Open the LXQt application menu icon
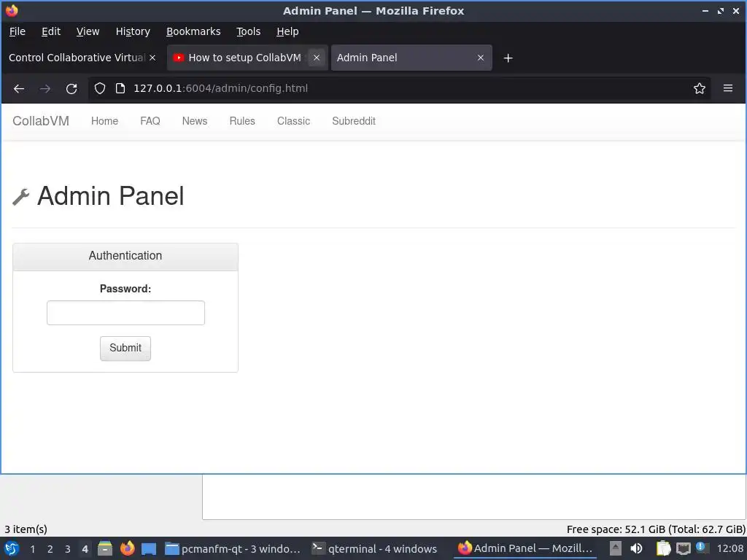The width and height of the screenshot is (747, 560). pyautogui.click(x=12, y=548)
